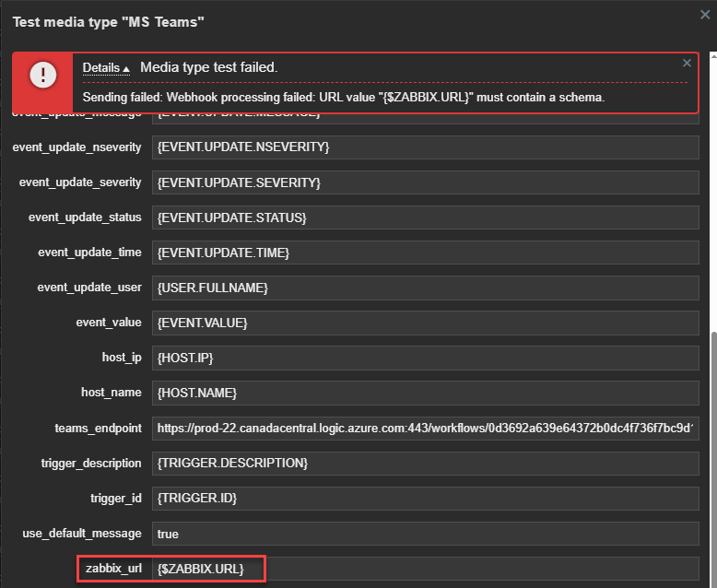Click the red error exclamation icon
Screen dimensions: 717x588
pos(43,75)
